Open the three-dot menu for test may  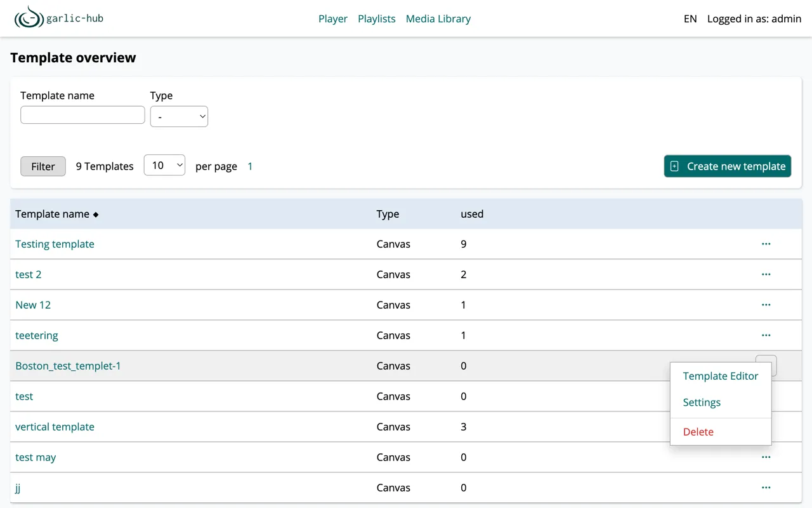(x=766, y=457)
